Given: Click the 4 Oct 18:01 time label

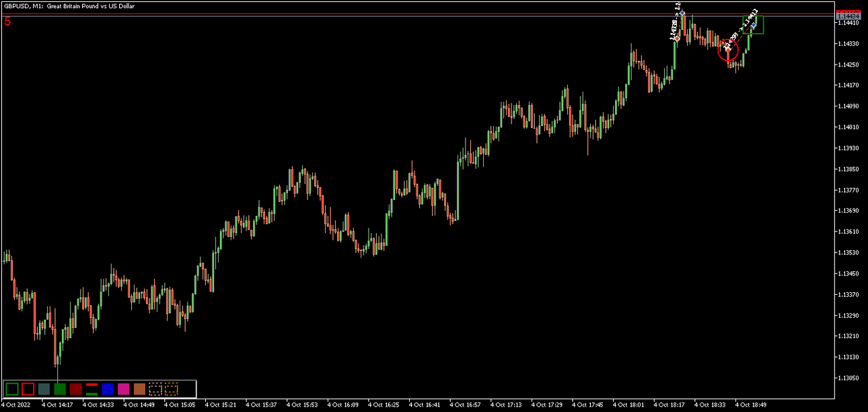Looking at the screenshot, I should 628,405.
